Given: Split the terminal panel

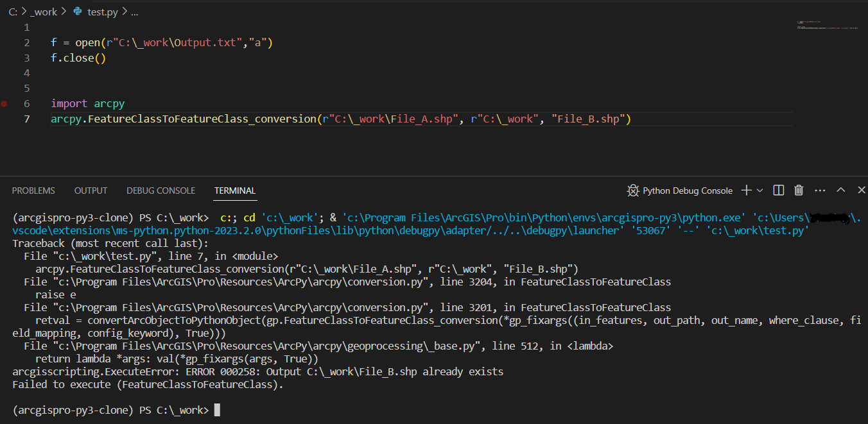Looking at the screenshot, I should point(779,191).
